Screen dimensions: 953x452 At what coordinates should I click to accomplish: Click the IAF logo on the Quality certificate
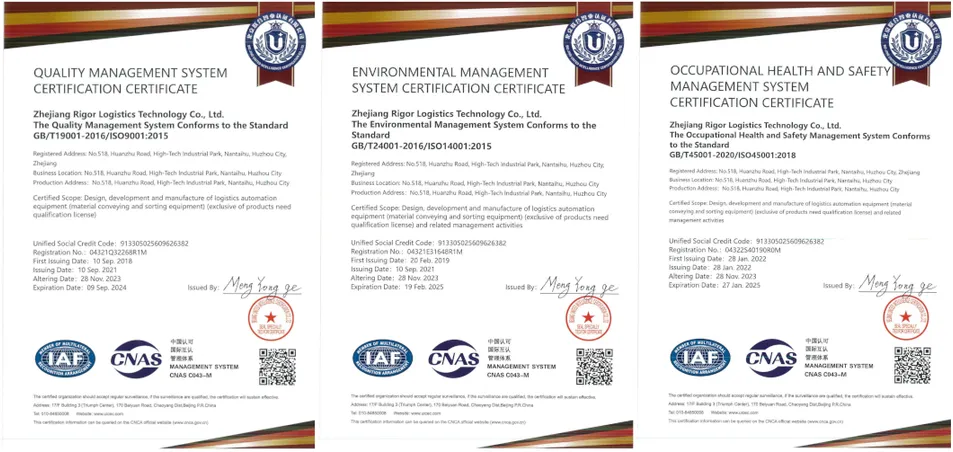(x=65, y=357)
